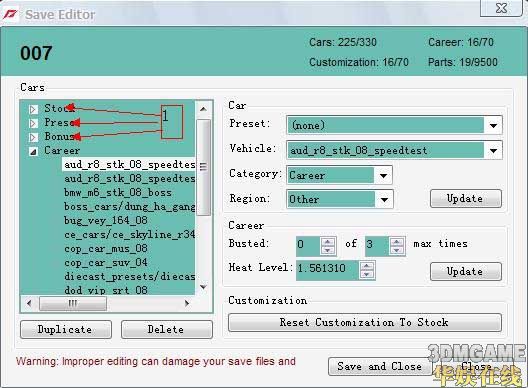
Task: Select cop_car_mus_08 in car list
Action: pos(106,249)
